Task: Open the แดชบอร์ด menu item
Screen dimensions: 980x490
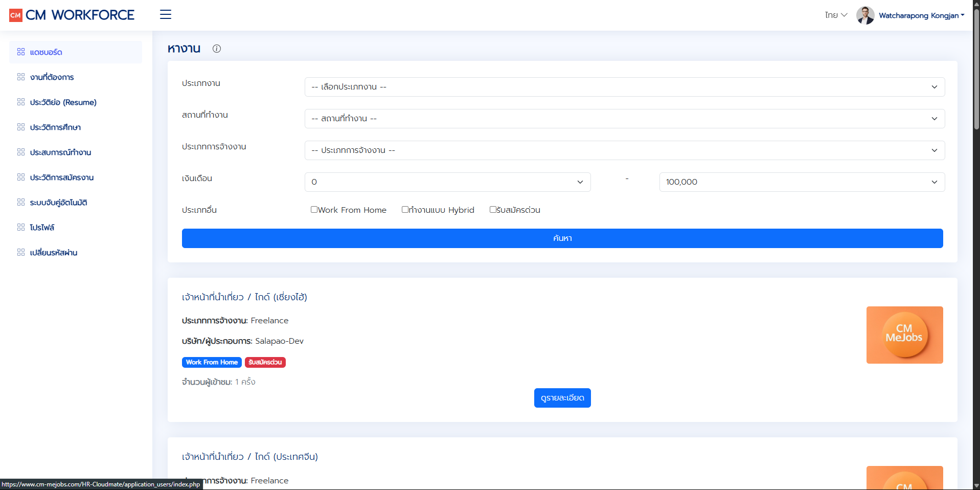Action: pyautogui.click(x=76, y=52)
